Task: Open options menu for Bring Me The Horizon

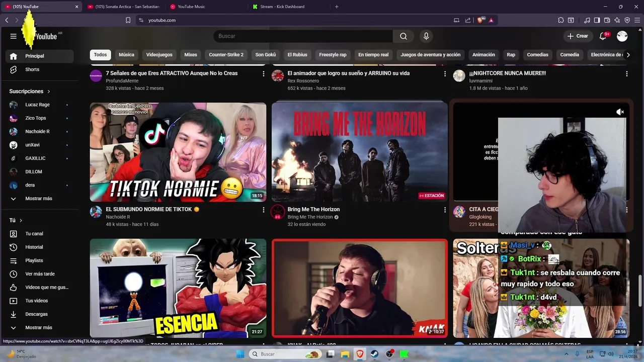Action: [445, 210]
